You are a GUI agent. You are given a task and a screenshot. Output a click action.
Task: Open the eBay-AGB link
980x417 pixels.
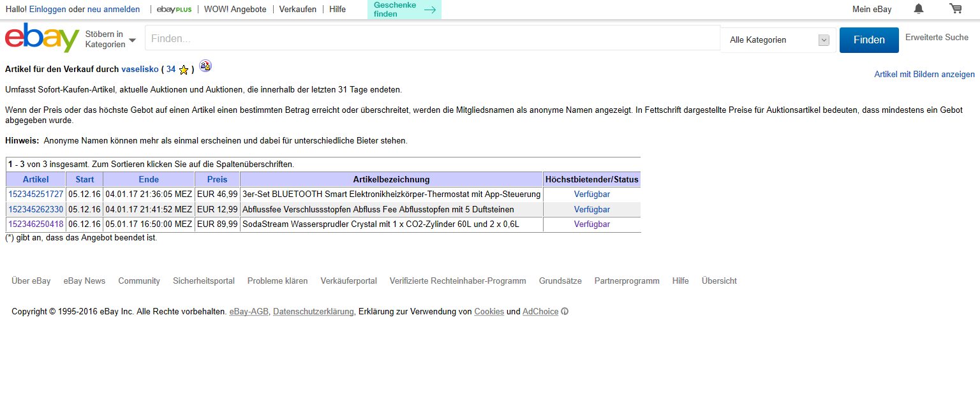pos(249,312)
